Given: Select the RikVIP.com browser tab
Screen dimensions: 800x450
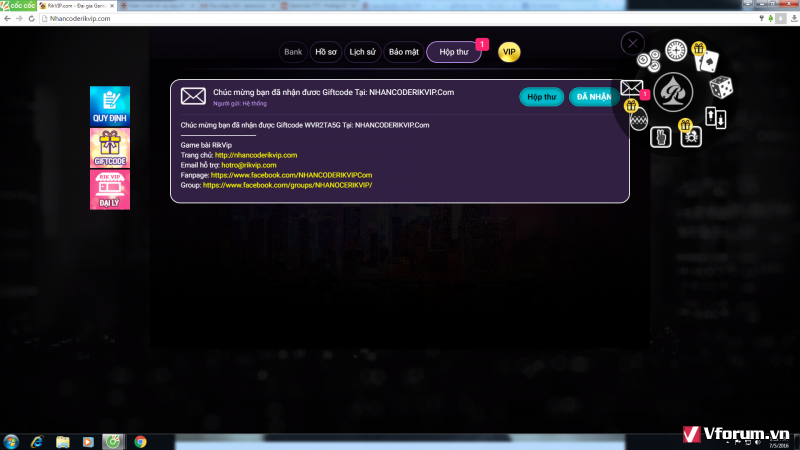Looking at the screenshot, I should (77, 6).
